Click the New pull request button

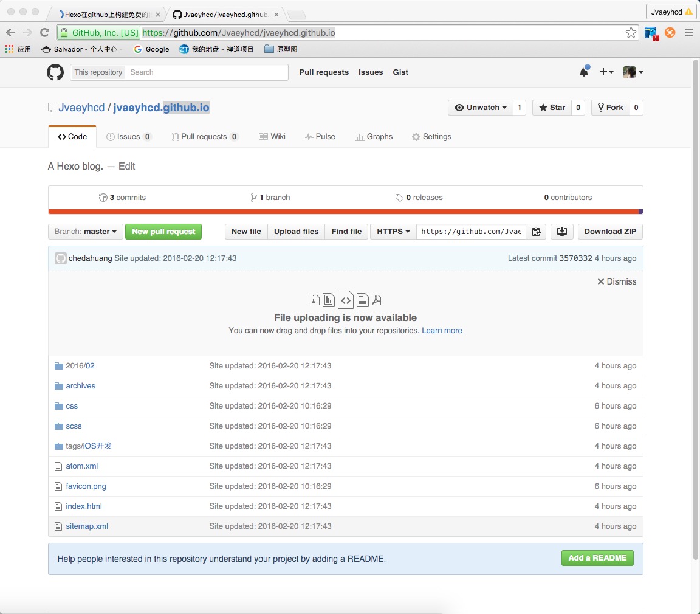(x=163, y=231)
